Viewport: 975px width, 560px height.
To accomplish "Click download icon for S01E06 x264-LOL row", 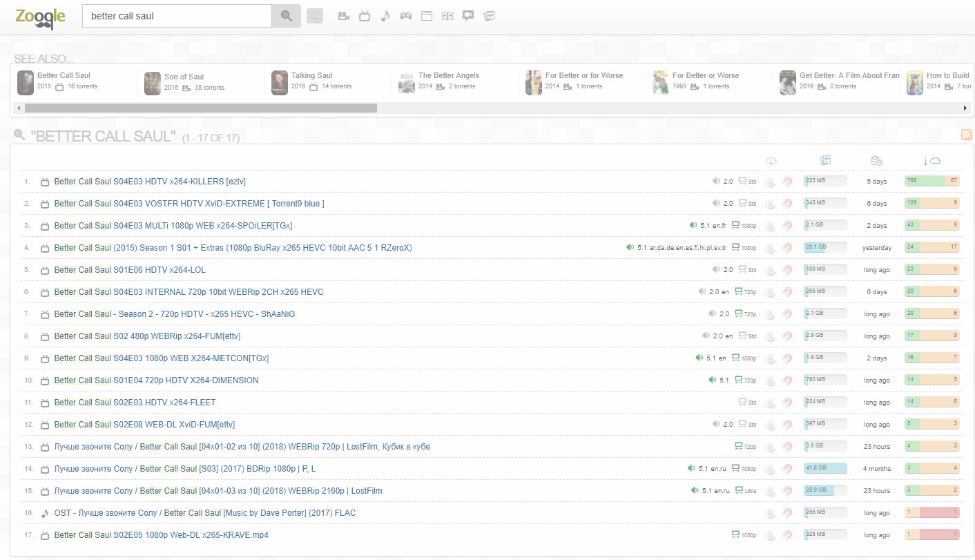I will [x=771, y=270].
